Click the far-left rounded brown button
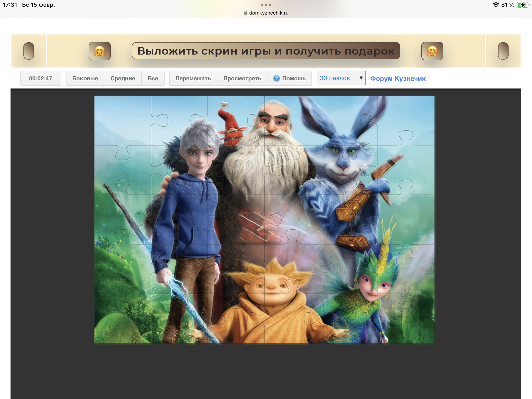Viewport: 532px width, 399px height. [x=29, y=51]
